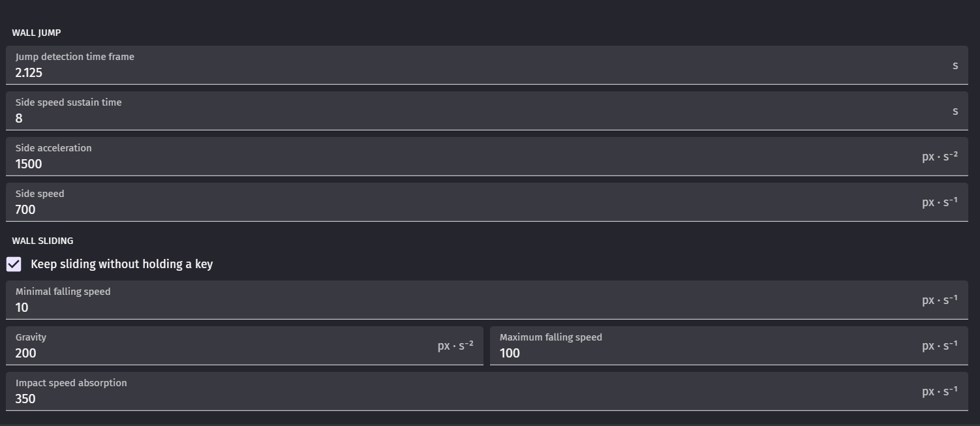Click the Jump detection time frame field
This screenshot has height=426, width=980.
pos(457,72)
